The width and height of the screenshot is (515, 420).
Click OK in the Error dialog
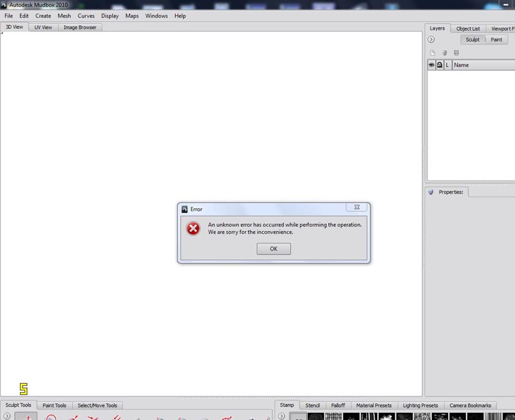[274, 249]
